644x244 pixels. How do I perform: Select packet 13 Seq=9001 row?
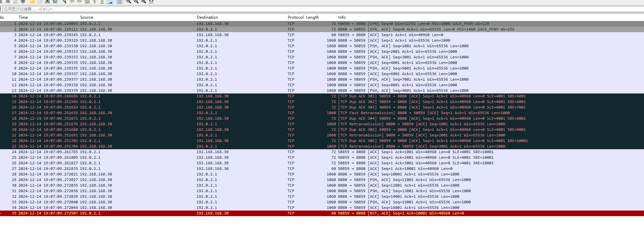point(322,91)
